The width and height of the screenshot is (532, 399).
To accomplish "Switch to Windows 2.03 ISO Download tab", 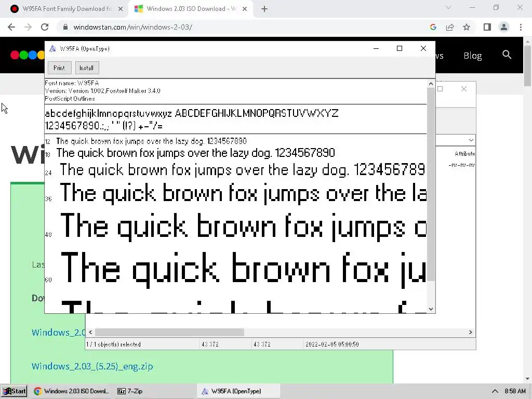I will point(191,9).
